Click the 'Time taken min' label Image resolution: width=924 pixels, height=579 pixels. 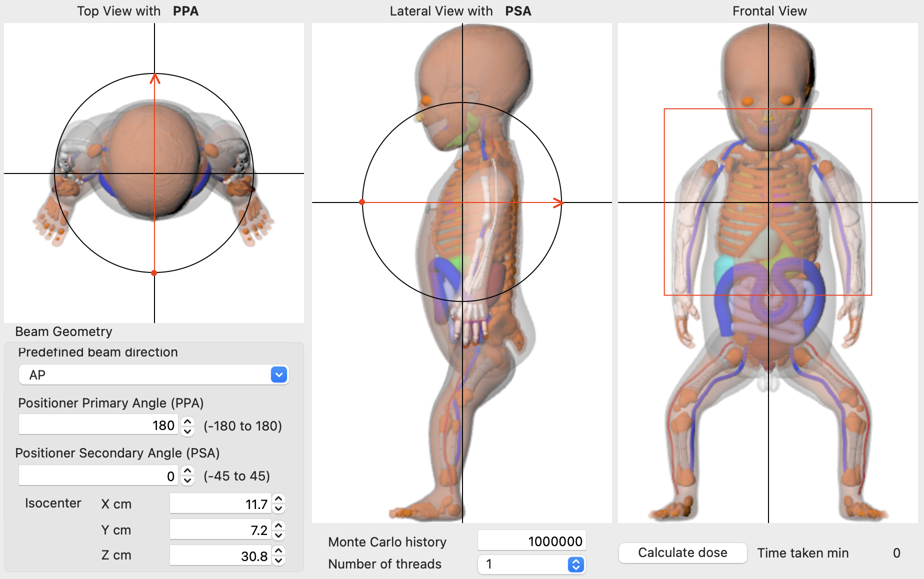(803, 553)
